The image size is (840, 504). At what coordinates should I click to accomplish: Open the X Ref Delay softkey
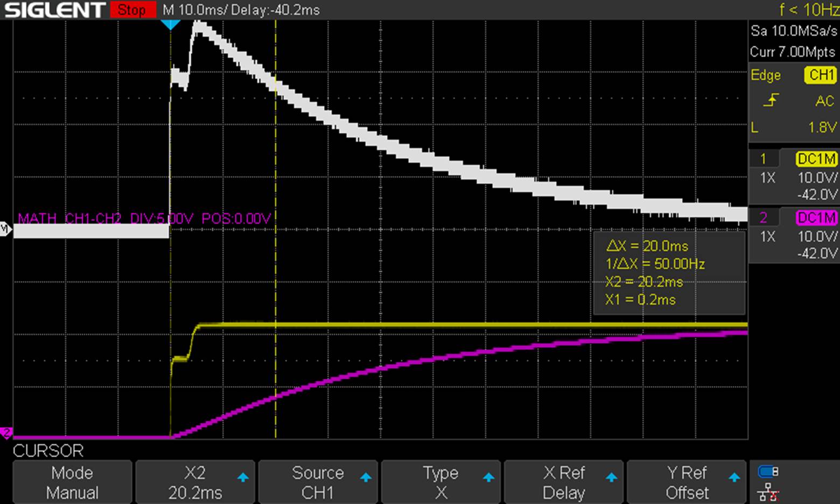[x=563, y=482]
